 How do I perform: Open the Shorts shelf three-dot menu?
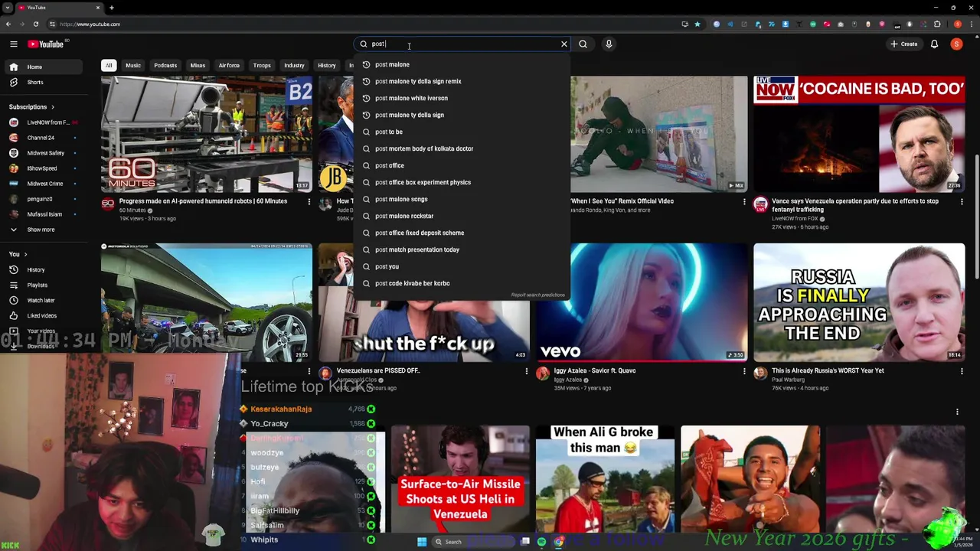pos(957,412)
